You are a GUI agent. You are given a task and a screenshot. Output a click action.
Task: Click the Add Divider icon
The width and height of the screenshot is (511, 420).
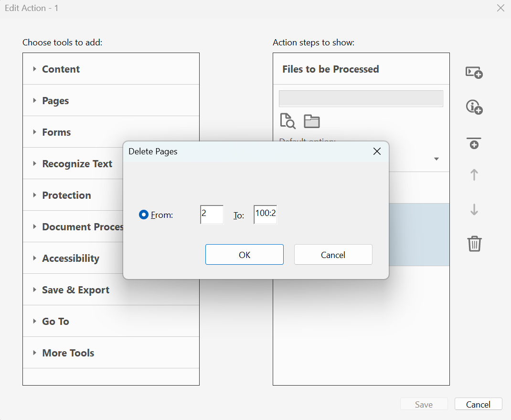click(x=474, y=143)
